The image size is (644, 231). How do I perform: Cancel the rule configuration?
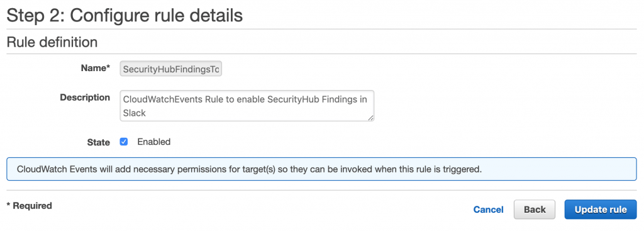pos(488,210)
